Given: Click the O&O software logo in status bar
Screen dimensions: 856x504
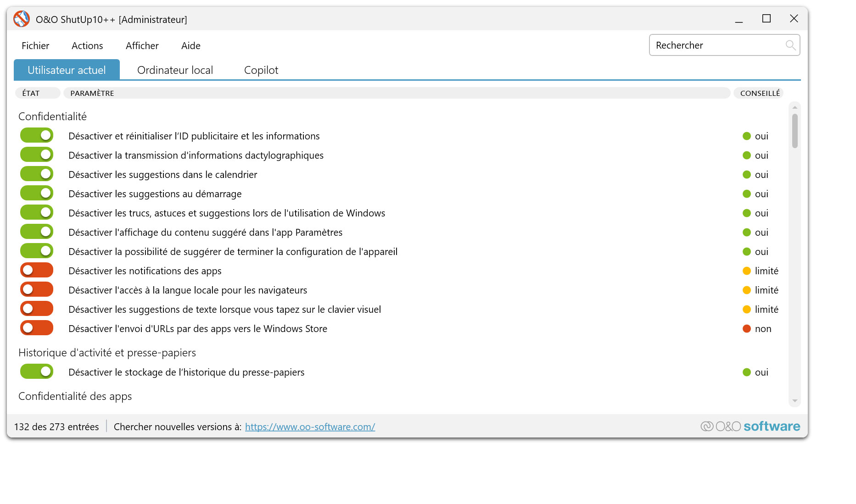Looking at the screenshot, I should click(750, 426).
